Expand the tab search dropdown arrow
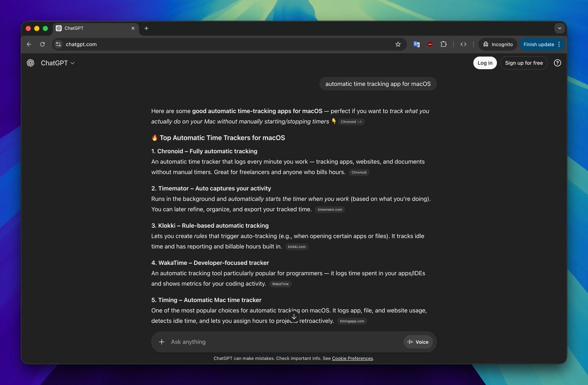The width and height of the screenshot is (588, 385). pos(560,28)
